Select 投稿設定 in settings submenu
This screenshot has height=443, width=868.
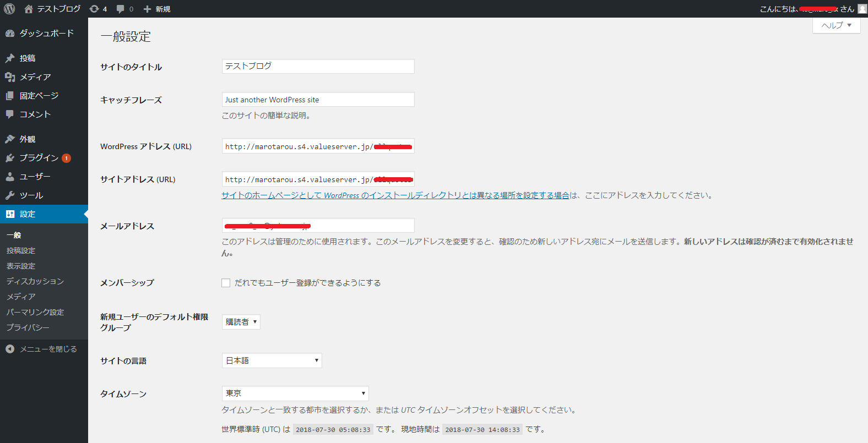click(x=21, y=250)
